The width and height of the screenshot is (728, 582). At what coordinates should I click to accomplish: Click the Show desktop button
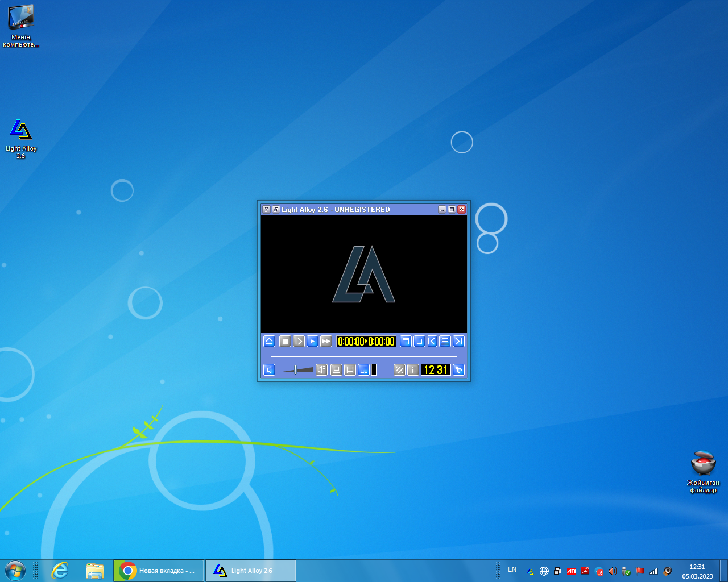pos(723,571)
